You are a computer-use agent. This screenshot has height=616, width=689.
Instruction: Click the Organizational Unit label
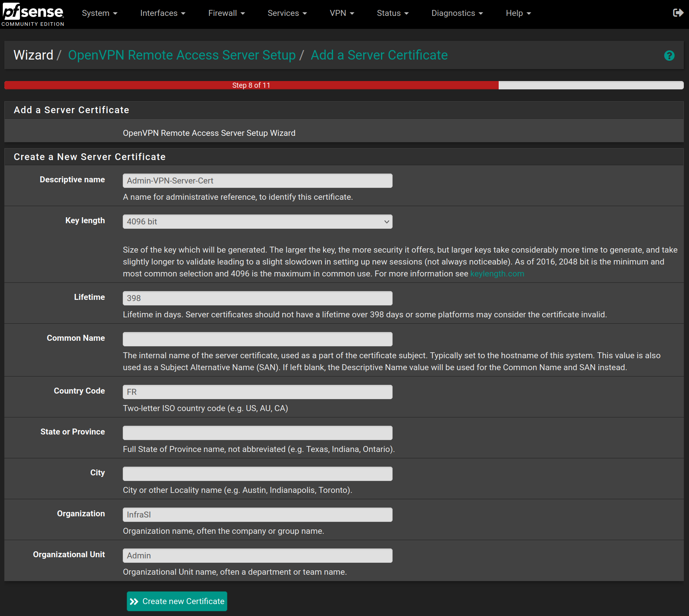69,554
